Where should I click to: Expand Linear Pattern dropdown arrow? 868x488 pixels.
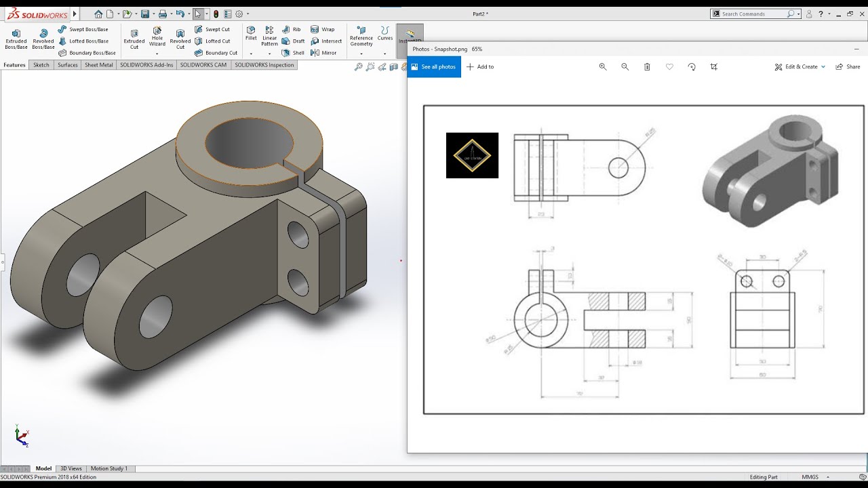270,54
